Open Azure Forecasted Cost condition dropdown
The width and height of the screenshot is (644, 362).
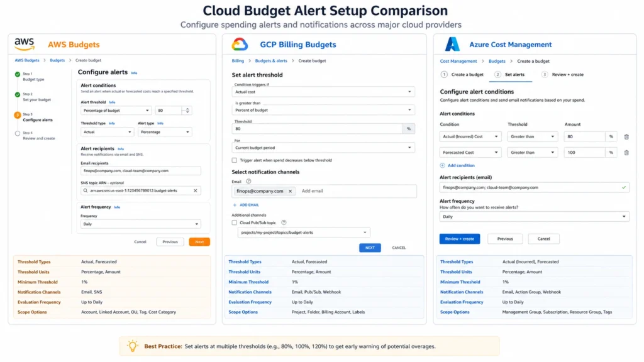(x=470, y=153)
